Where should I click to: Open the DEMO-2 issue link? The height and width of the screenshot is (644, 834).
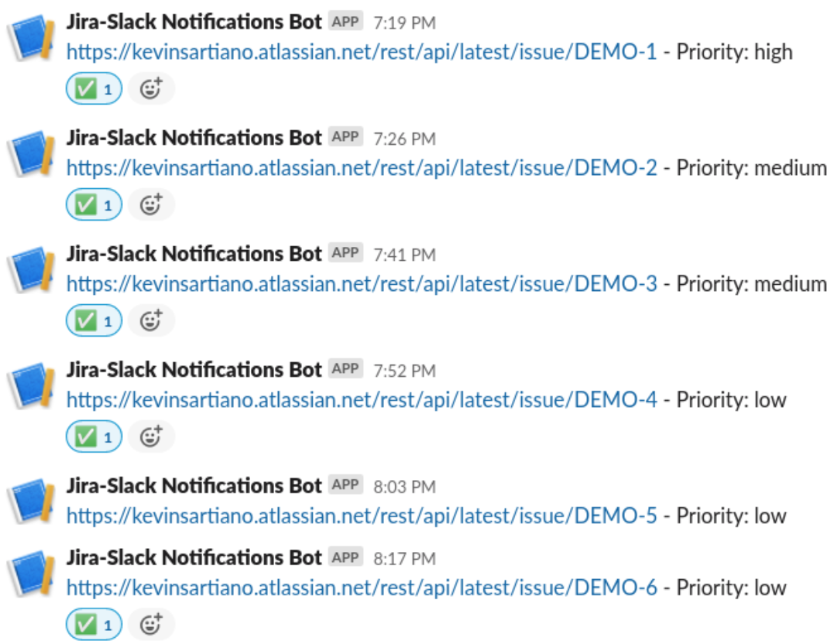[x=361, y=168]
